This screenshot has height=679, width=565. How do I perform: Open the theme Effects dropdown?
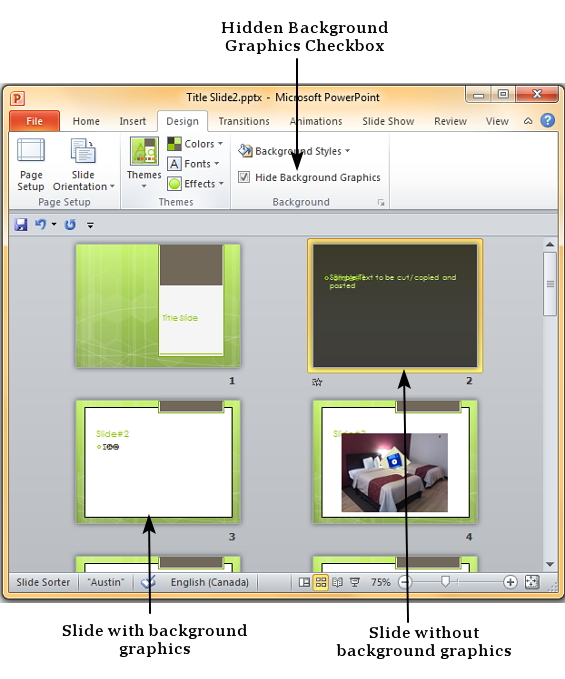(196, 184)
